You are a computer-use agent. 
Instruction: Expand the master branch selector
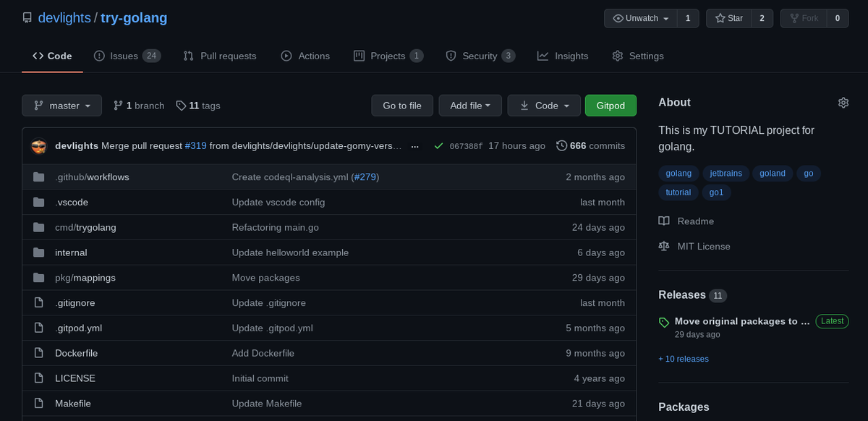[x=61, y=106]
